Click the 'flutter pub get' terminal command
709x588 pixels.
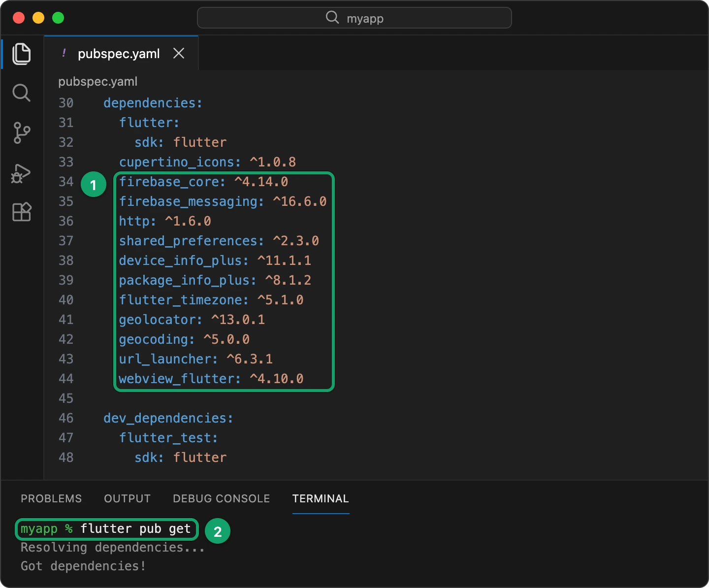[x=135, y=529]
